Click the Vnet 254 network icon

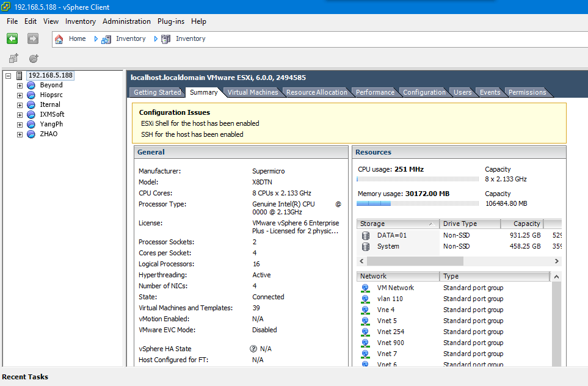pyautogui.click(x=365, y=332)
